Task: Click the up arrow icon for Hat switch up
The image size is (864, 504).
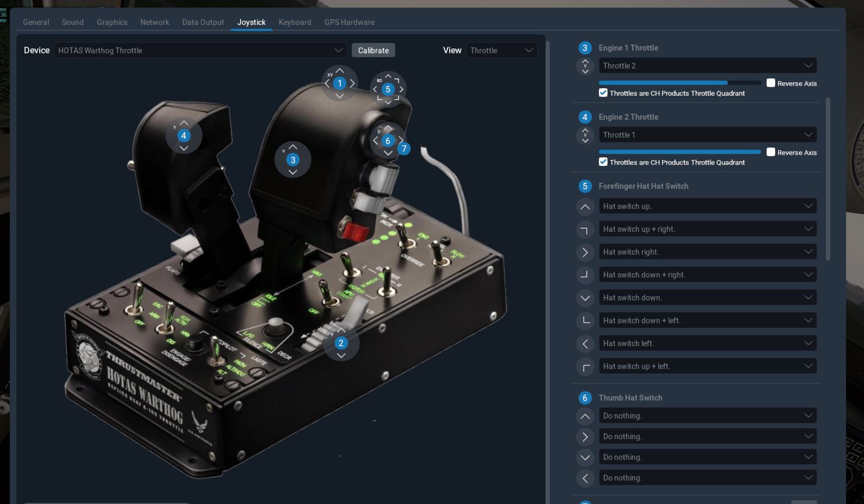Action: [x=585, y=207]
